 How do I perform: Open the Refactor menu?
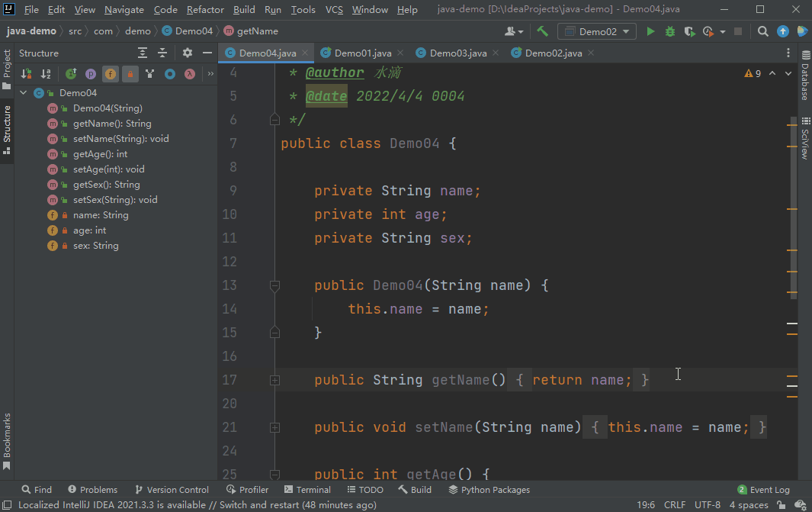[x=204, y=10]
